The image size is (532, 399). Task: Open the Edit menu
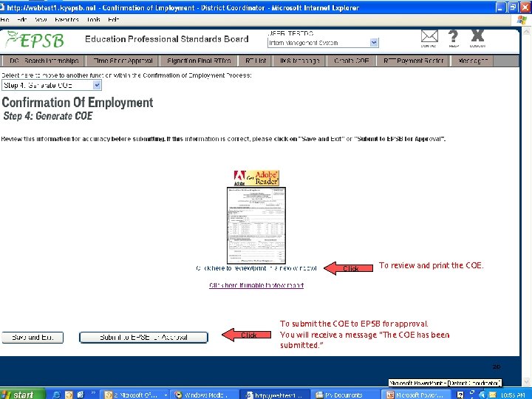click(x=21, y=20)
